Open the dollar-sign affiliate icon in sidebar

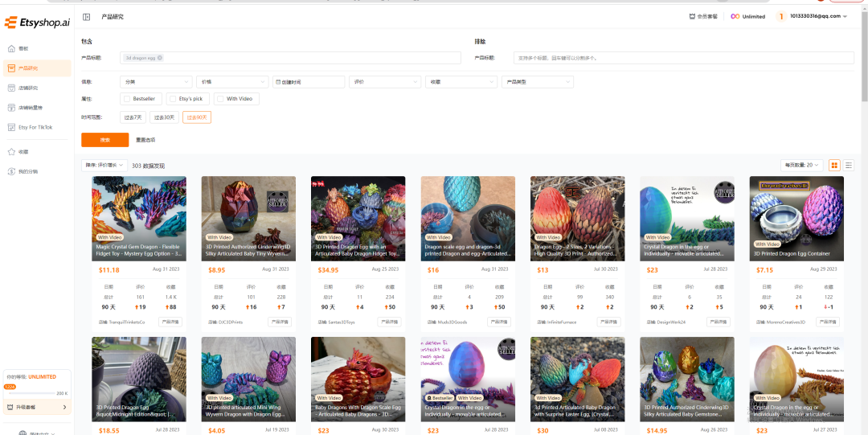(11, 171)
